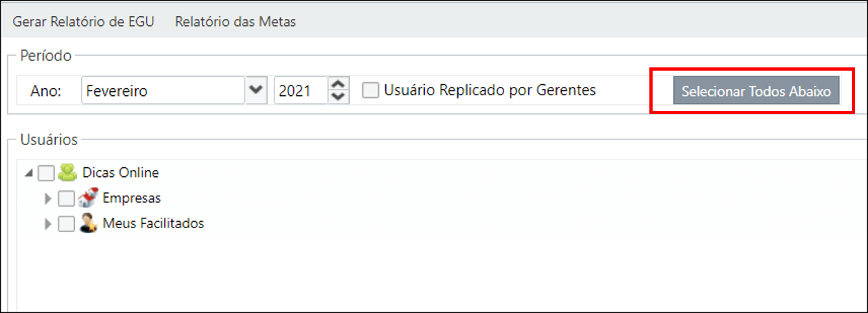Screen dimensions: 868x313
Task: Open Relatório das Metas menu
Action: (235, 21)
